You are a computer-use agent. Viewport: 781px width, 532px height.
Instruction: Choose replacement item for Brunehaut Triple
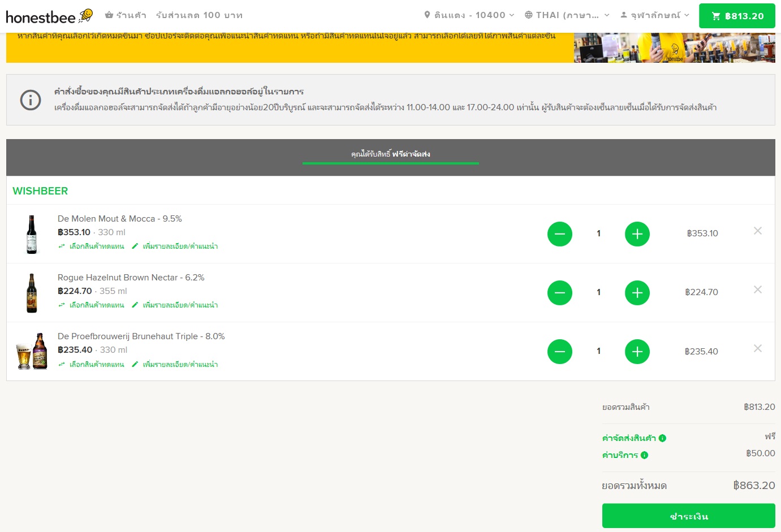click(x=91, y=365)
